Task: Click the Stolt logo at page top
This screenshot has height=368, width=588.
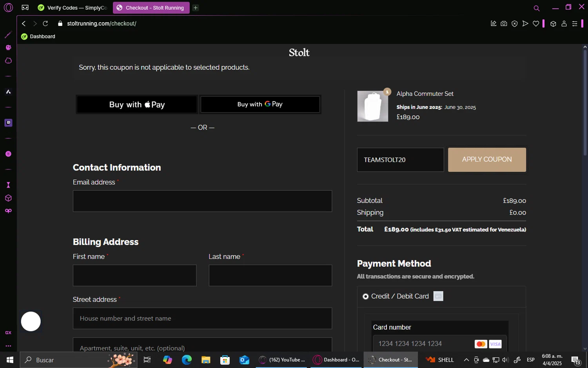Action: click(x=299, y=53)
